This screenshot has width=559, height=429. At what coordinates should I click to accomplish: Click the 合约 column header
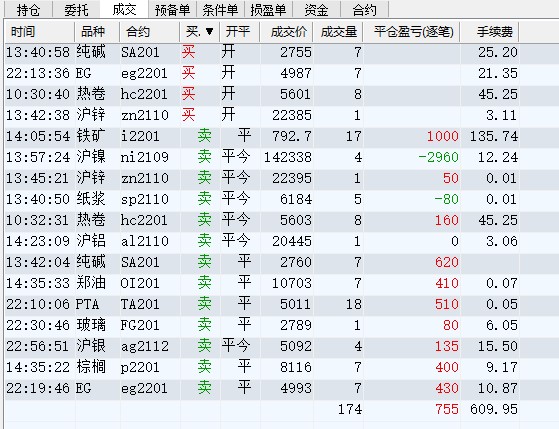tap(149, 32)
